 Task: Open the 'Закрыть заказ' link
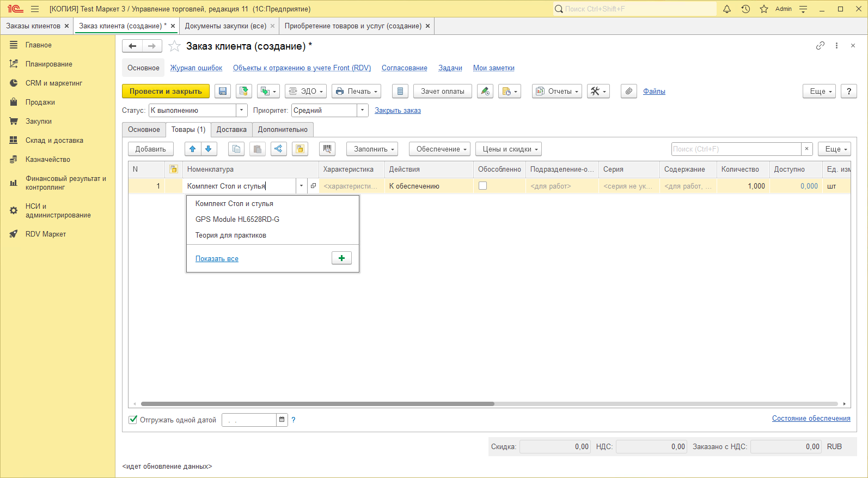[398, 111]
